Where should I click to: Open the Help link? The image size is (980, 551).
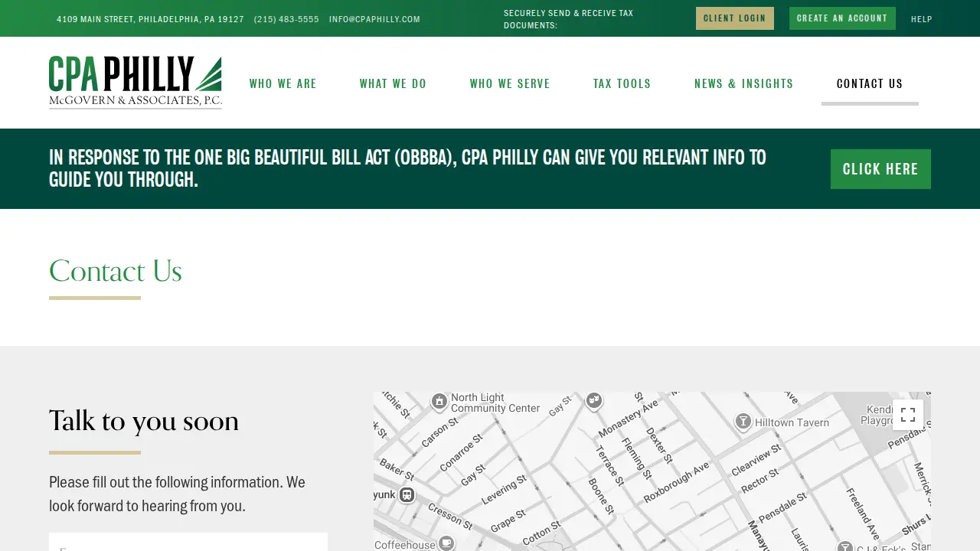(x=922, y=19)
